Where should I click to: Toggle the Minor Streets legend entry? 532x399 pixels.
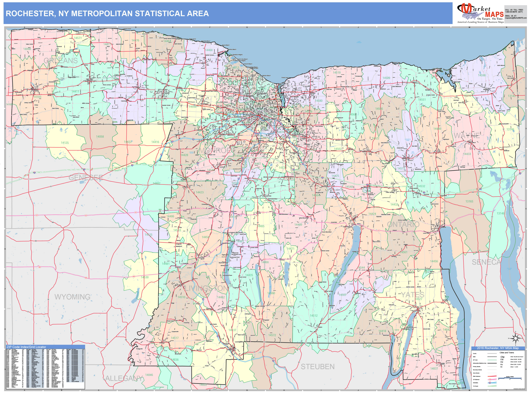pyautogui.click(x=492, y=373)
